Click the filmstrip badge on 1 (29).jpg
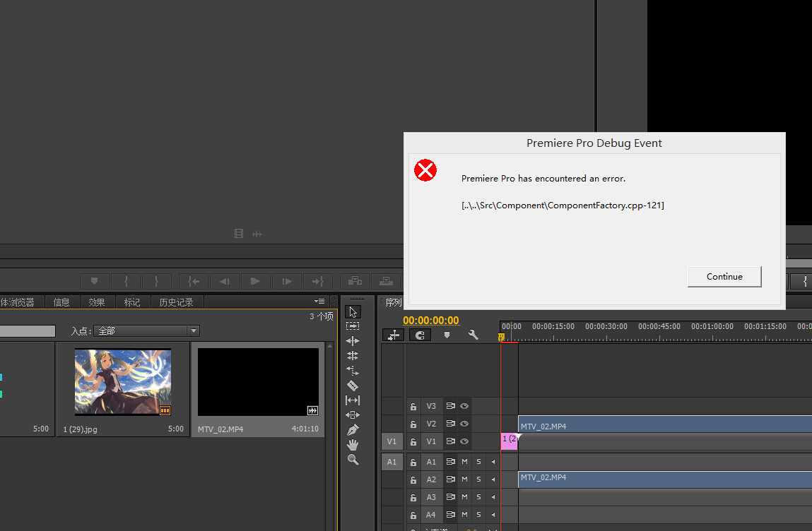 point(165,410)
